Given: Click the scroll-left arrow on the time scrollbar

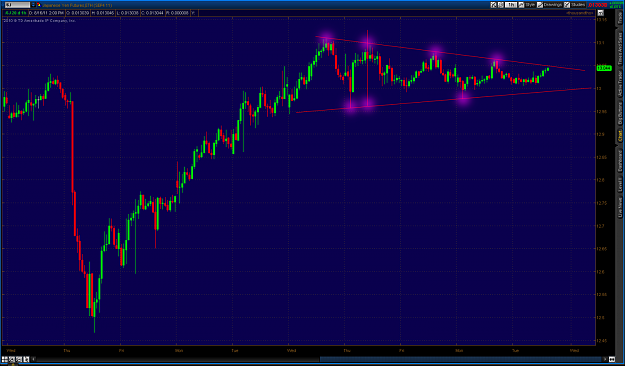Looking at the screenshot, I should tap(33, 359).
